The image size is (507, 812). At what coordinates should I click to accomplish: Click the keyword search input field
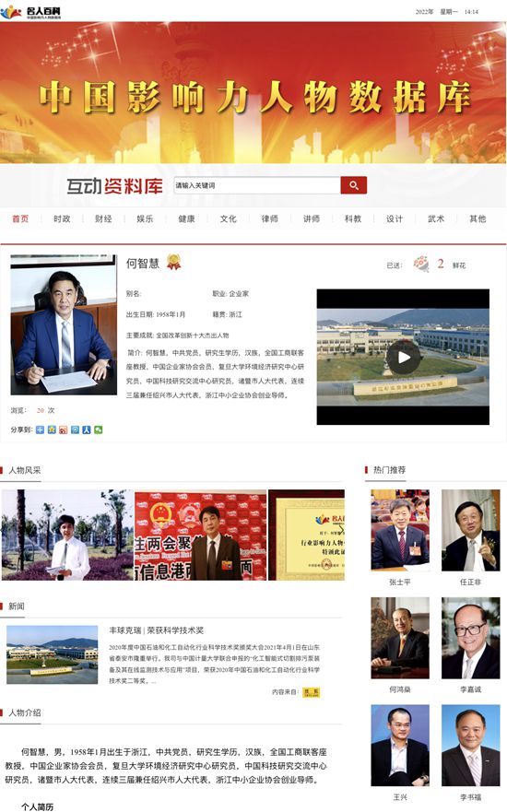[257, 185]
